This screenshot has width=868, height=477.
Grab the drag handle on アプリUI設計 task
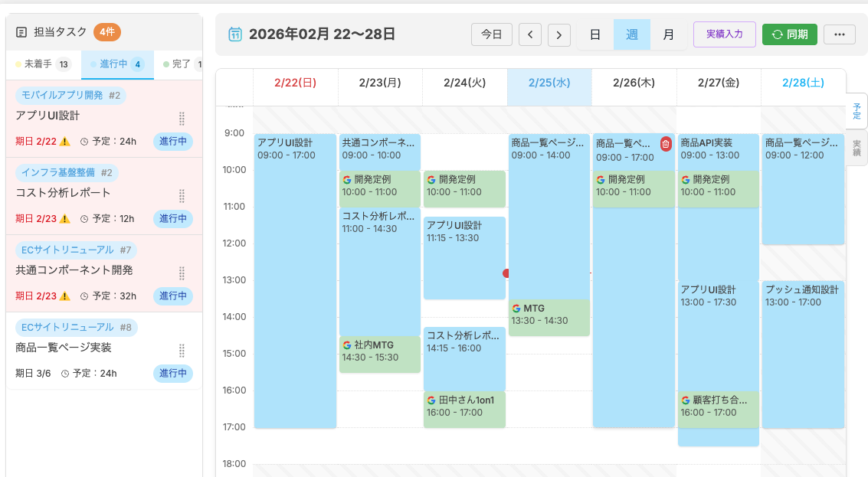182,119
